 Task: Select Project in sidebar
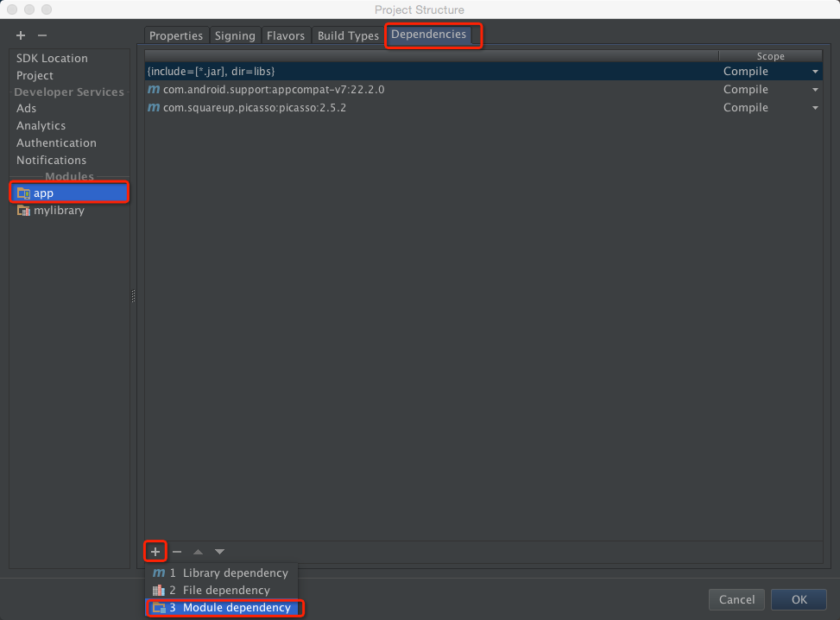coord(35,75)
